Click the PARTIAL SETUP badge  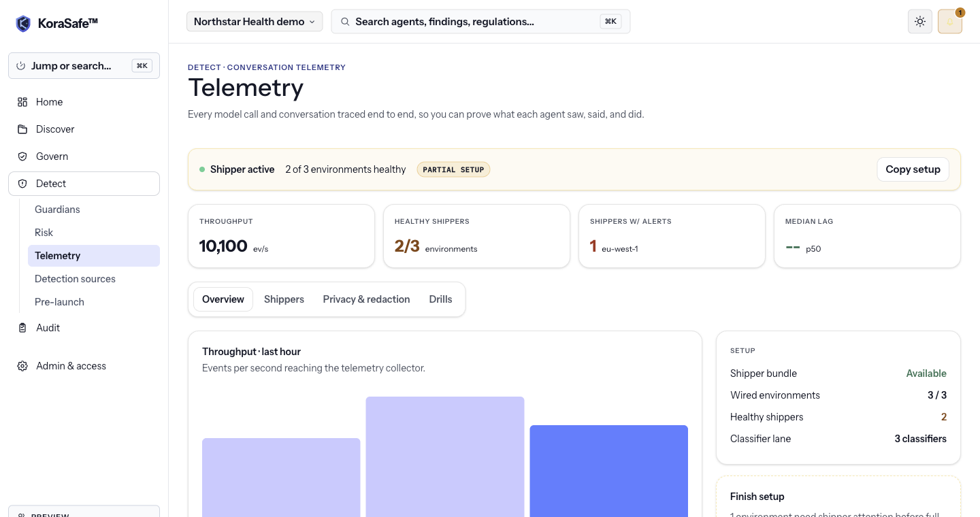453,169
